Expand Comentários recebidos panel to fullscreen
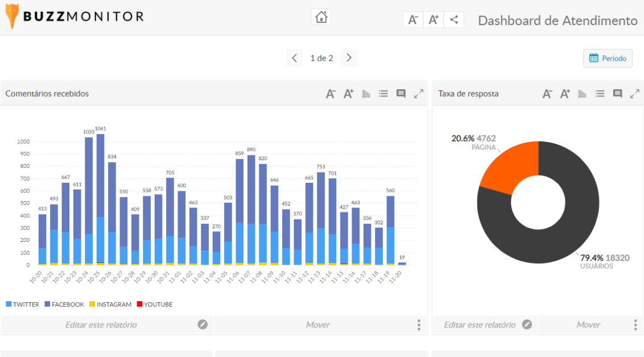Image resolution: width=644 pixels, height=357 pixels. [x=419, y=94]
